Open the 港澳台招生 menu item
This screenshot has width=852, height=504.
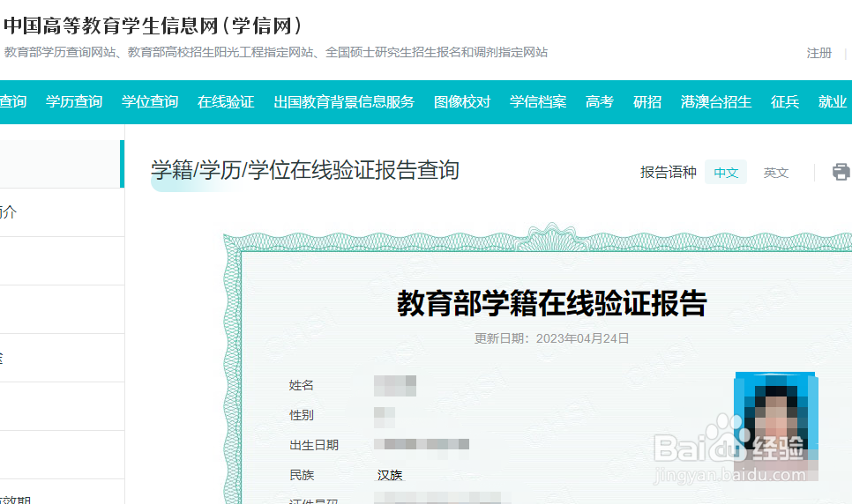pyautogui.click(x=716, y=101)
